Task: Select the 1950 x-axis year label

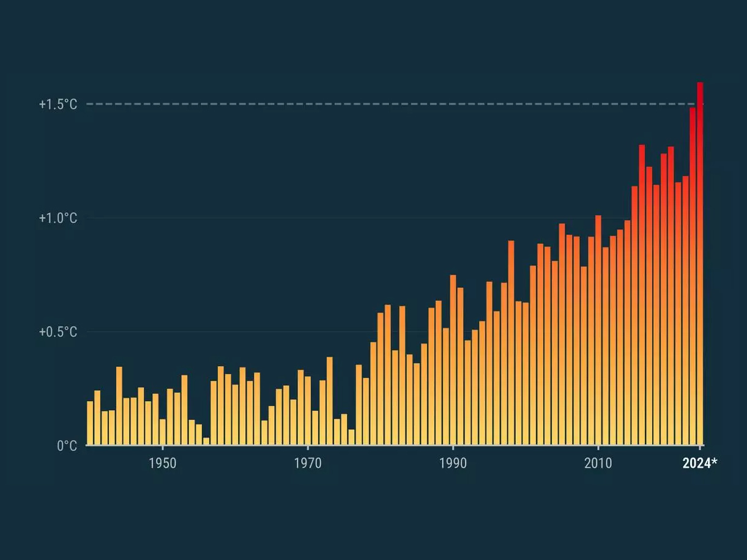Action: coord(162,463)
